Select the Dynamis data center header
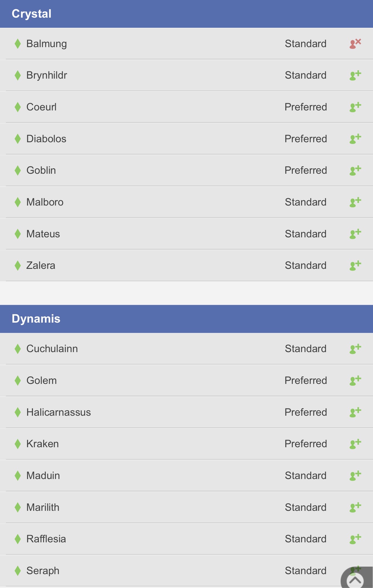The image size is (373, 588). tap(186, 319)
